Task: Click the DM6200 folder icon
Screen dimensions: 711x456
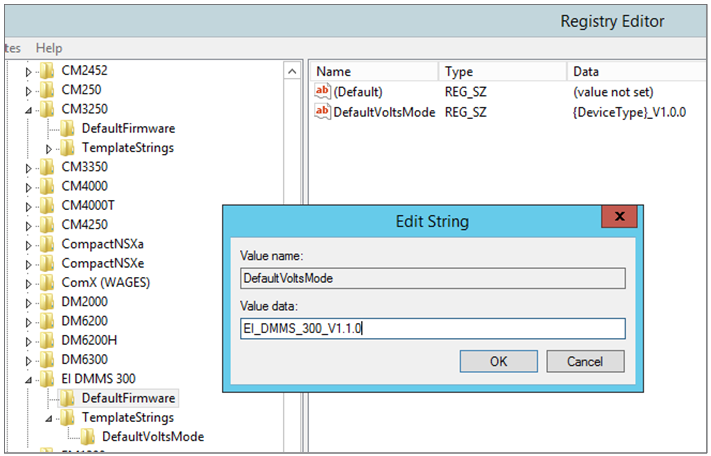Action: pyautogui.click(x=47, y=321)
